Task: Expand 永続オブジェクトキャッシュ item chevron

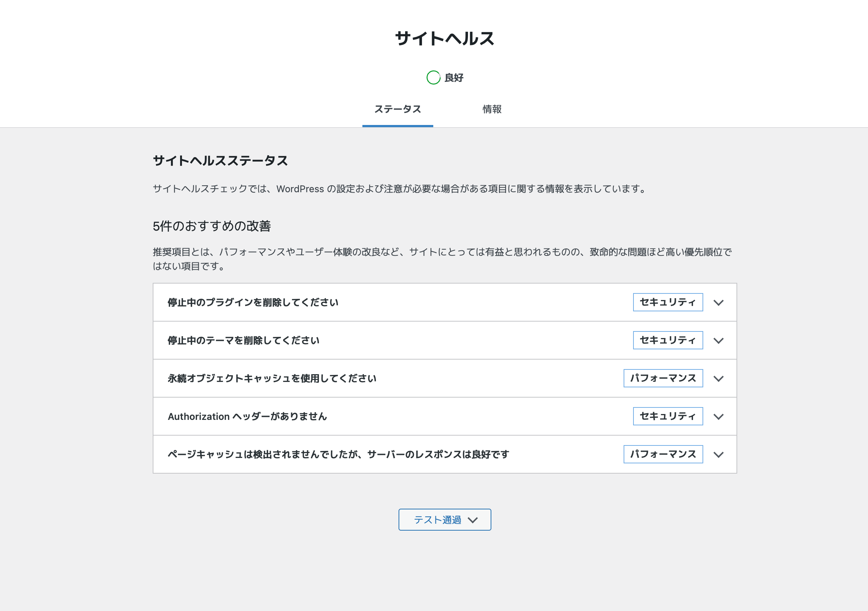Action: pyautogui.click(x=718, y=379)
